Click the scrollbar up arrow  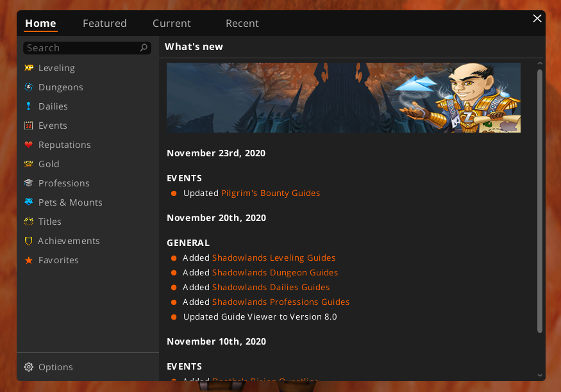pyautogui.click(x=540, y=63)
